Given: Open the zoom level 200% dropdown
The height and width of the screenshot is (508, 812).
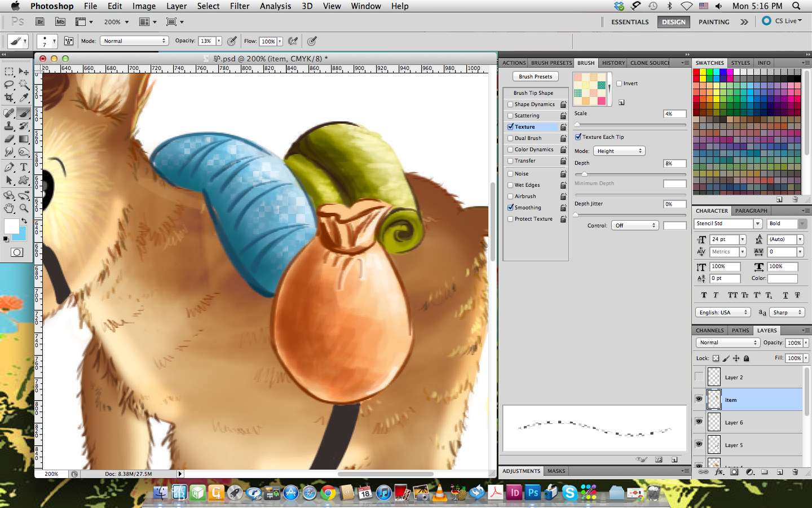Looking at the screenshot, I should [x=127, y=22].
